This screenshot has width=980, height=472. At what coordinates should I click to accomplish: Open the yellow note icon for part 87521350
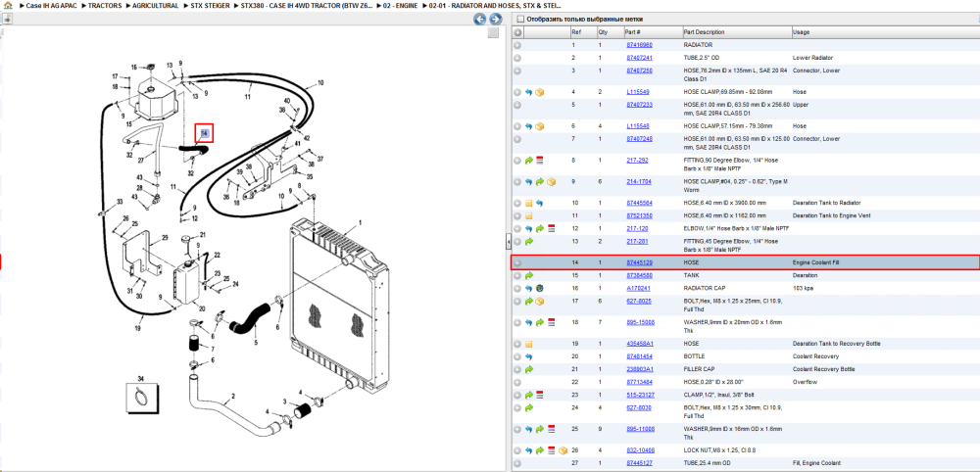(x=529, y=216)
